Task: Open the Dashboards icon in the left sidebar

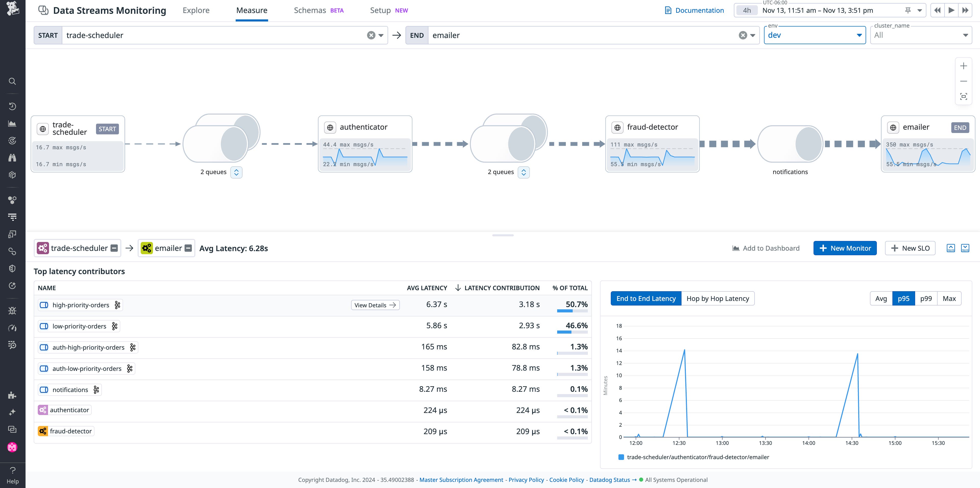Action: pyautogui.click(x=12, y=123)
